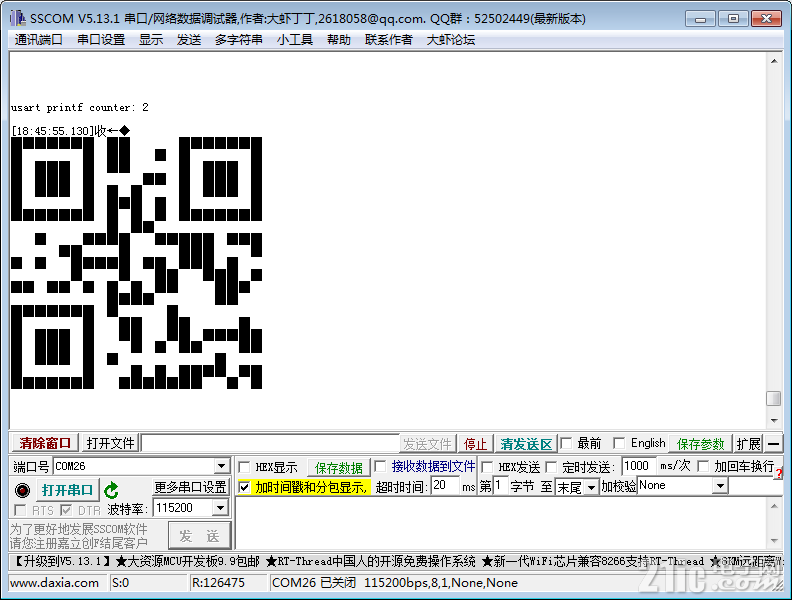Open the 115200 baud rate dropdown
This screenshot has height=600, width=792.
pos(220,508)
